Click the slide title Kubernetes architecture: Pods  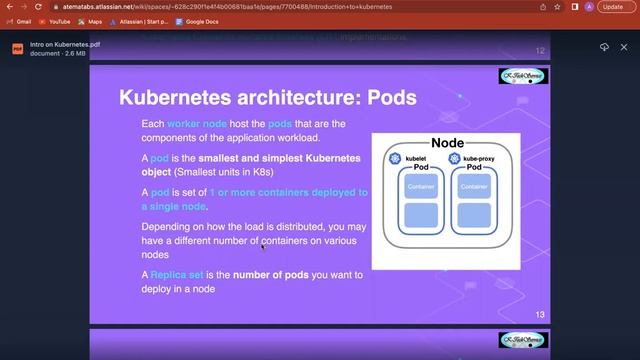pos(268,98)
